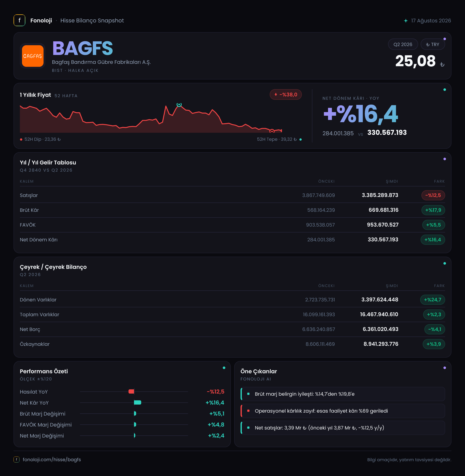Viewport: 465px width, 476px height.
Task: Click the Net Borç -%4,1 badge
Action: [x=435, y=329]
